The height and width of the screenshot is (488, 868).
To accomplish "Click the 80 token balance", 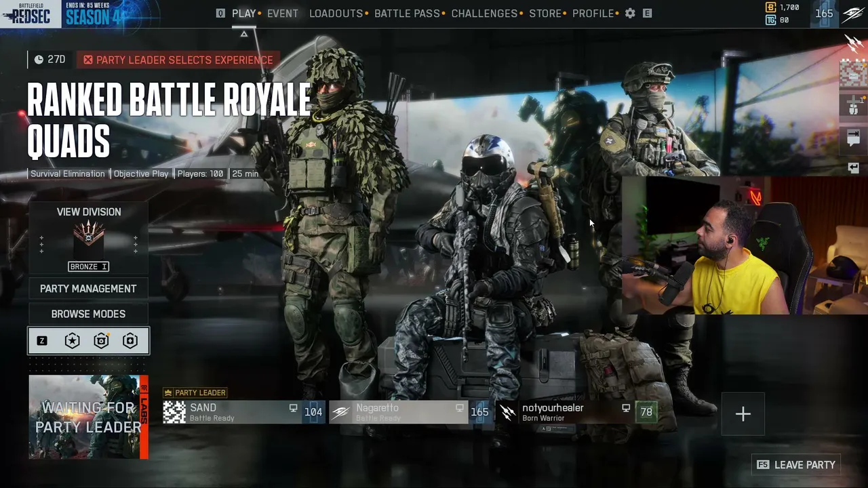I will click(x=784, y=20).
